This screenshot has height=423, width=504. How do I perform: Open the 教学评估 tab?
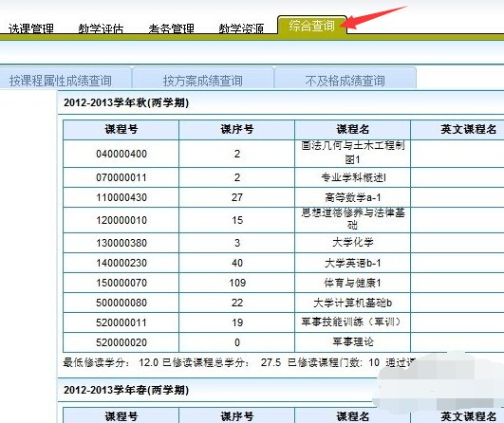pos(101,28)
